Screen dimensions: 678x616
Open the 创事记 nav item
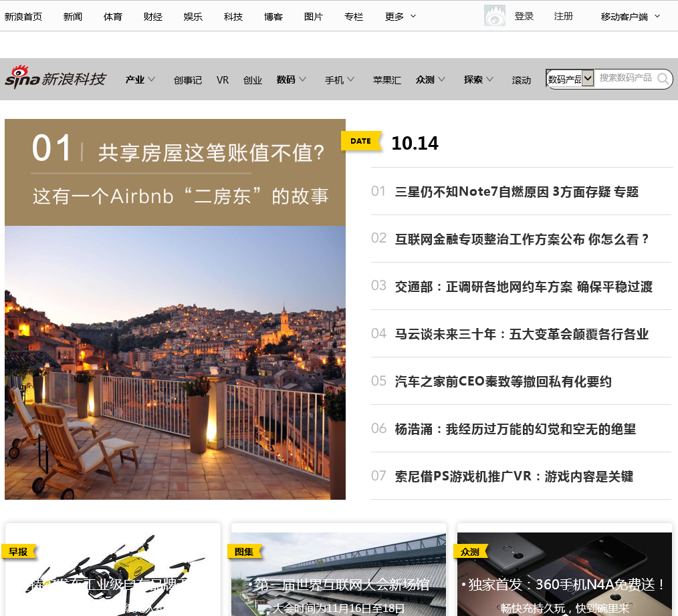click(188, 80)
